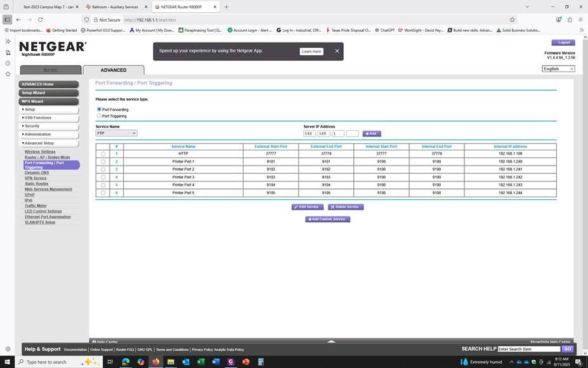This screenshot has width=588, height=368.
Task: Switch to the BASIC tab
Action: (51, 70)
